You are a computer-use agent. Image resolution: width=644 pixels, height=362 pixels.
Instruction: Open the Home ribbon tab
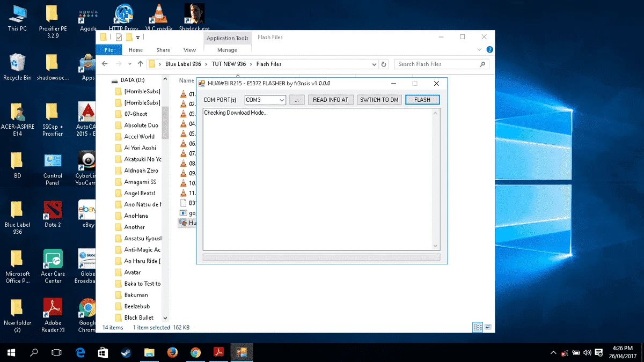136,50
